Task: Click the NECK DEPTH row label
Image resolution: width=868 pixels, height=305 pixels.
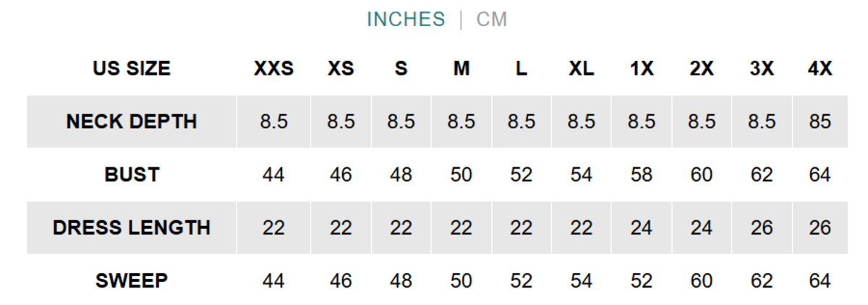Action: (132, 122)
